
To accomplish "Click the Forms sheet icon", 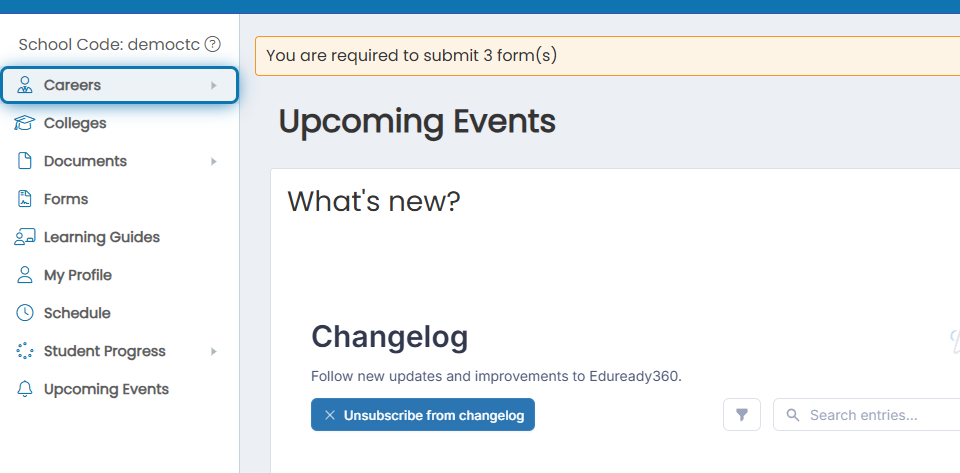I will (x=24, y=199).
